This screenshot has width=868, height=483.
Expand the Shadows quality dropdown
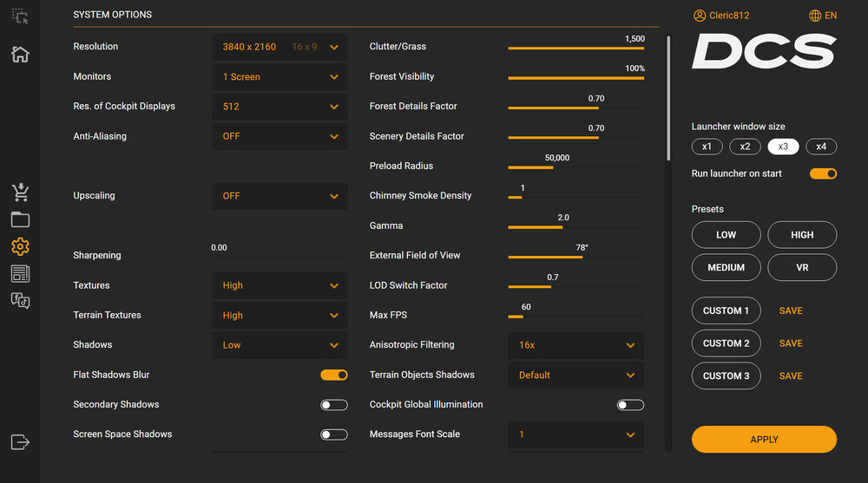click(x=279, y=345)
